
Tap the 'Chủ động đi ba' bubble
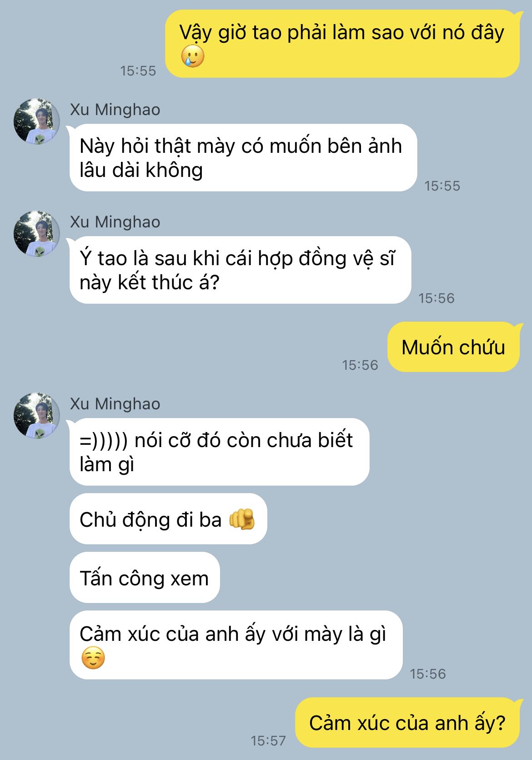[x=168, y=519]
